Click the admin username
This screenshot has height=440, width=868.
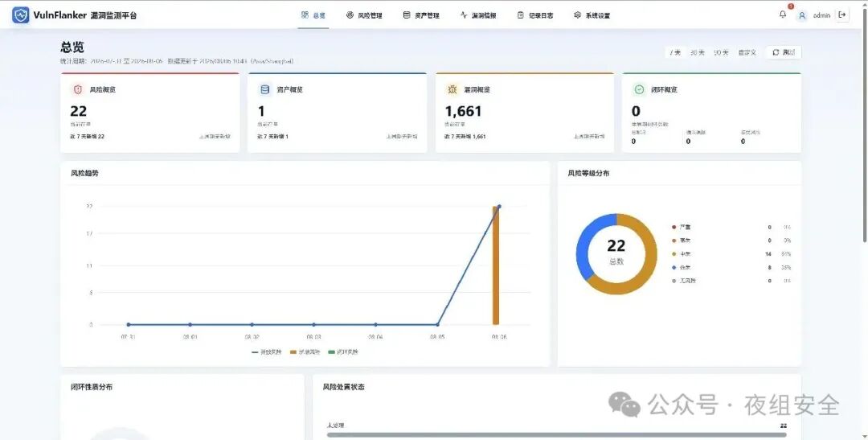[821, 15]
